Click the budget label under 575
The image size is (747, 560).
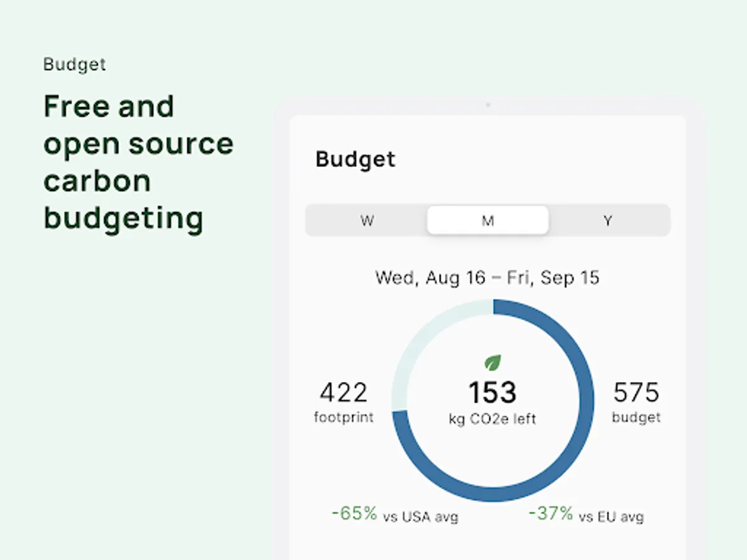[x=636, y=417]
